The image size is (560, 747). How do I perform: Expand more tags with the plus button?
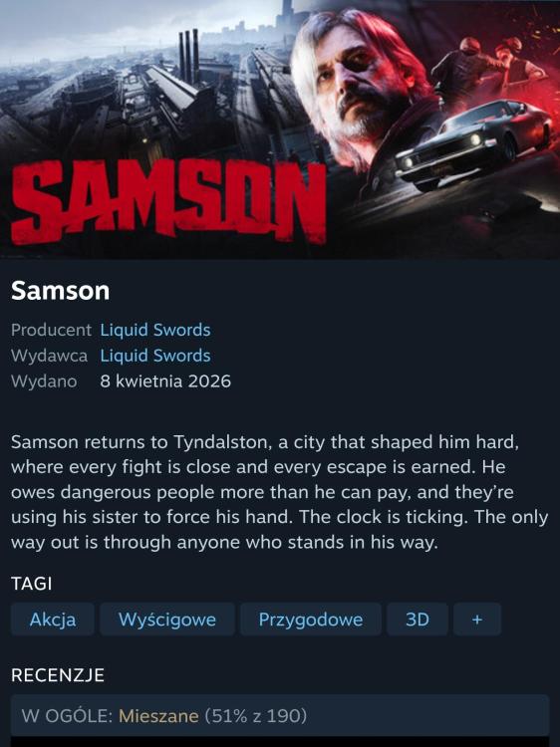[x=477, y=619]
